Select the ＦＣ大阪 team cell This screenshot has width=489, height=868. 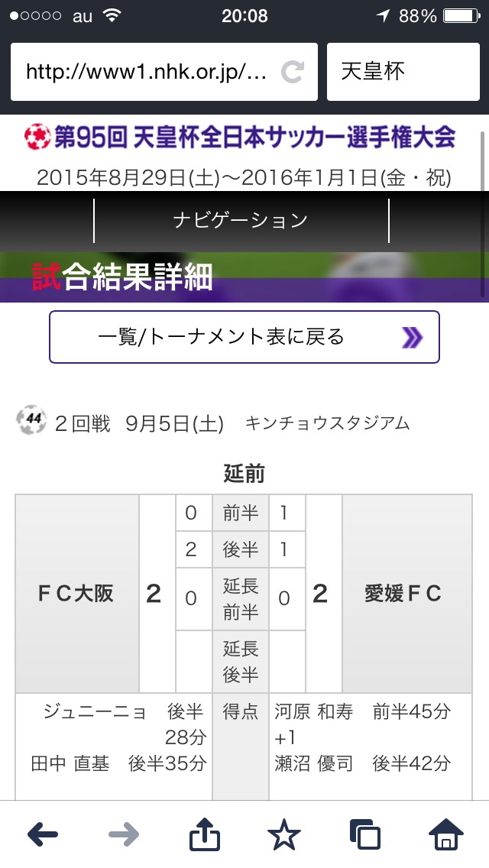pyautogui.click(x=76, y=593)
